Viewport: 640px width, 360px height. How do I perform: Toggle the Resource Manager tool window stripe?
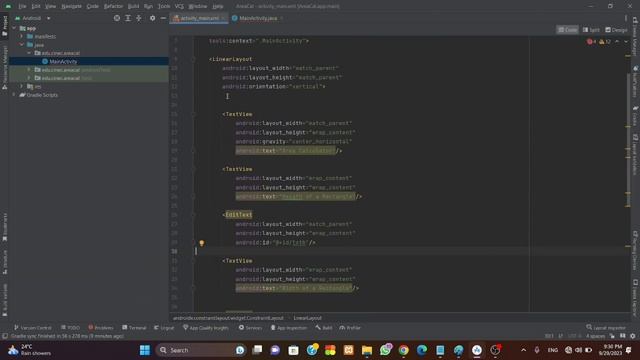click(4, 67)
